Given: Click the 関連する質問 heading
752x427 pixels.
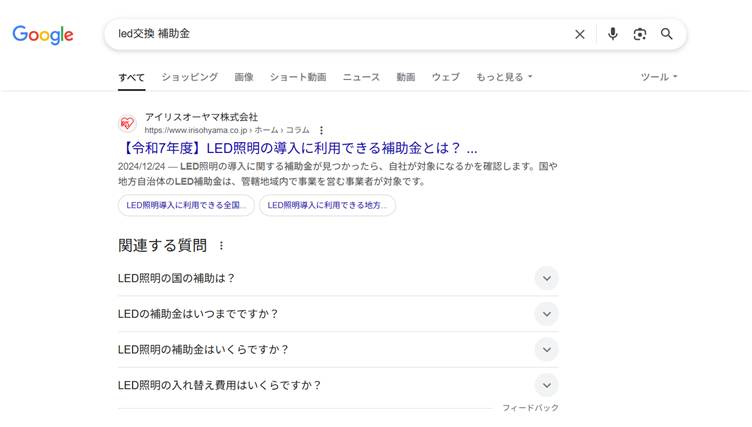Looking at the screenshot, I should 163,246.
